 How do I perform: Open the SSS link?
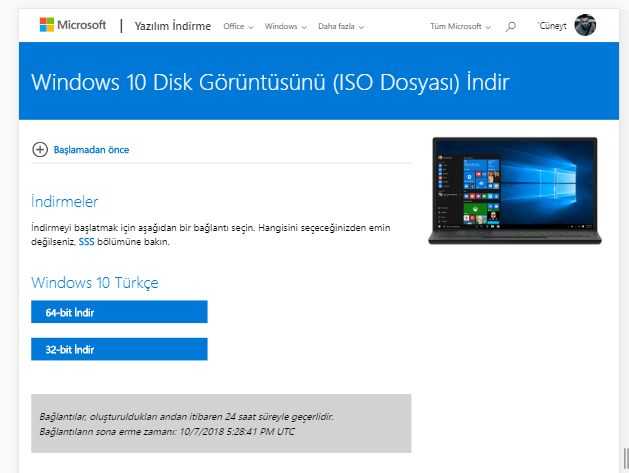[86, 242]
